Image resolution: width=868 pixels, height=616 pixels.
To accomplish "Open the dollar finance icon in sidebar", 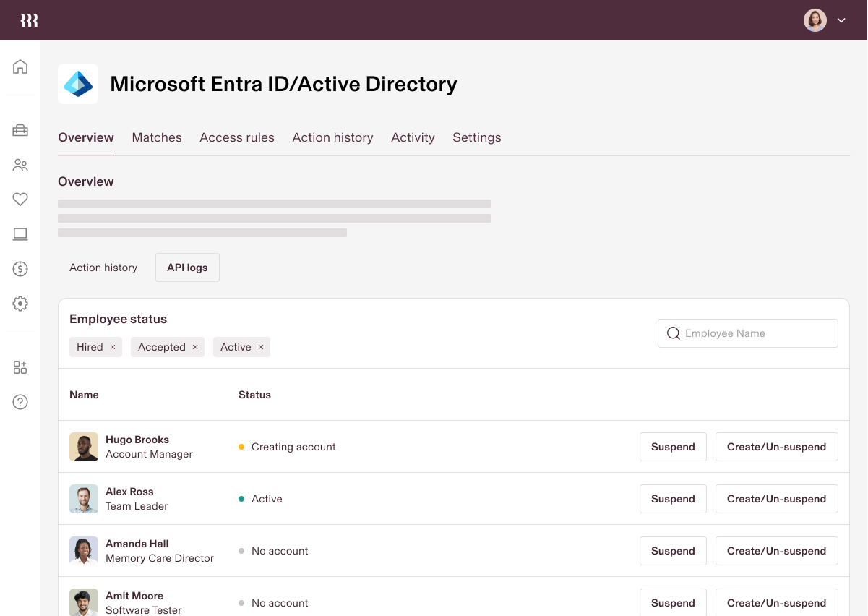I will click(20, 269).
